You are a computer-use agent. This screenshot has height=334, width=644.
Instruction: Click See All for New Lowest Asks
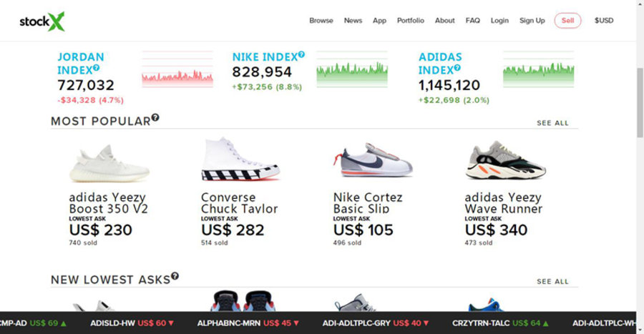click(552, 282)
